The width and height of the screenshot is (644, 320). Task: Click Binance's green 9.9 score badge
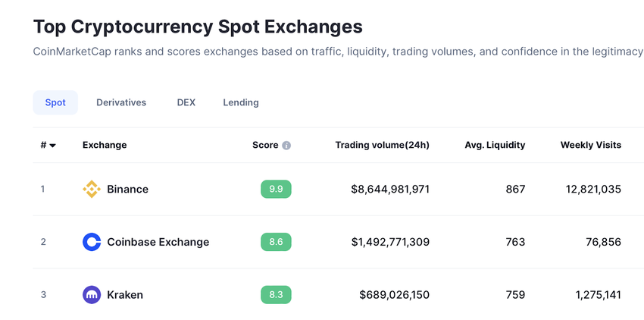(x=276, y=189)
